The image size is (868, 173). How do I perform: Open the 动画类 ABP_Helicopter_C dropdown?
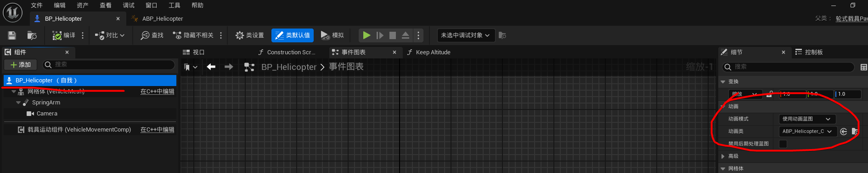(x=807, y=132)
